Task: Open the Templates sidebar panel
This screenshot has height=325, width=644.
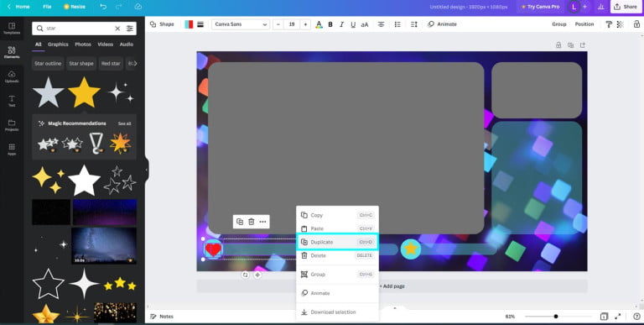Action: 12,29
